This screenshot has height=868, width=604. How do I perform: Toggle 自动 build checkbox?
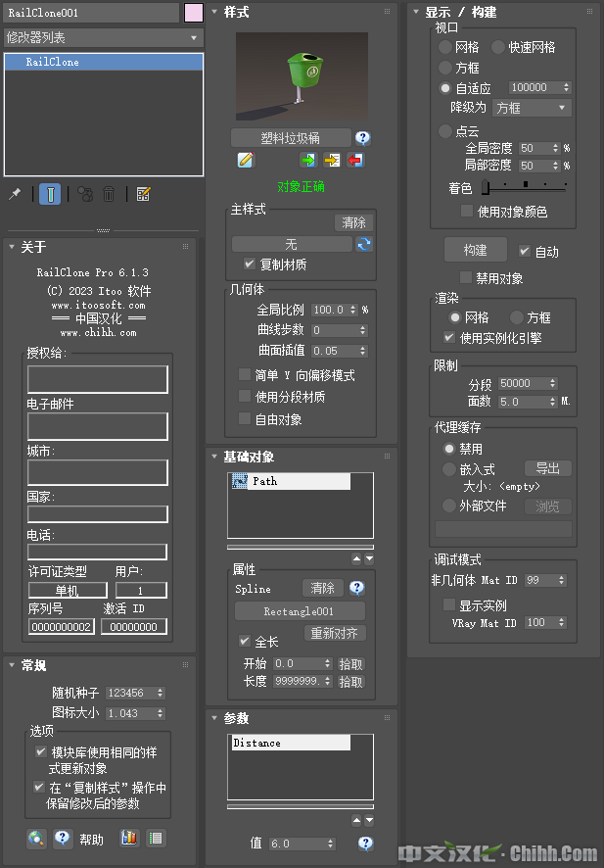coord(525,251)
